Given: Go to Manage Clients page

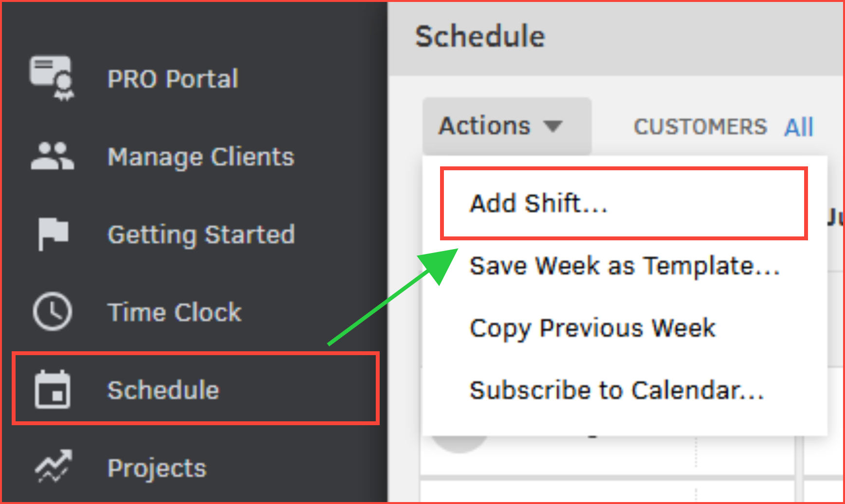Looking at the screenshot, I should [201, 157].
